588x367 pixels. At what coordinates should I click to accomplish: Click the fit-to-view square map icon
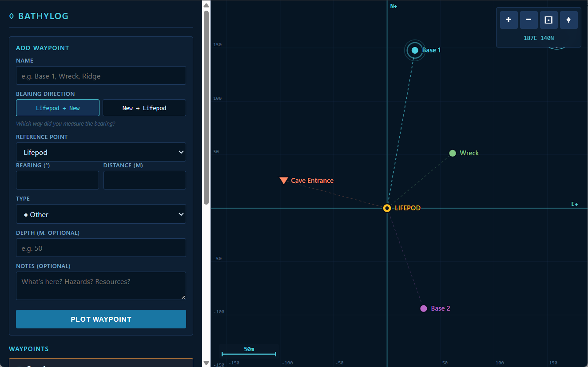coord(548,20)
